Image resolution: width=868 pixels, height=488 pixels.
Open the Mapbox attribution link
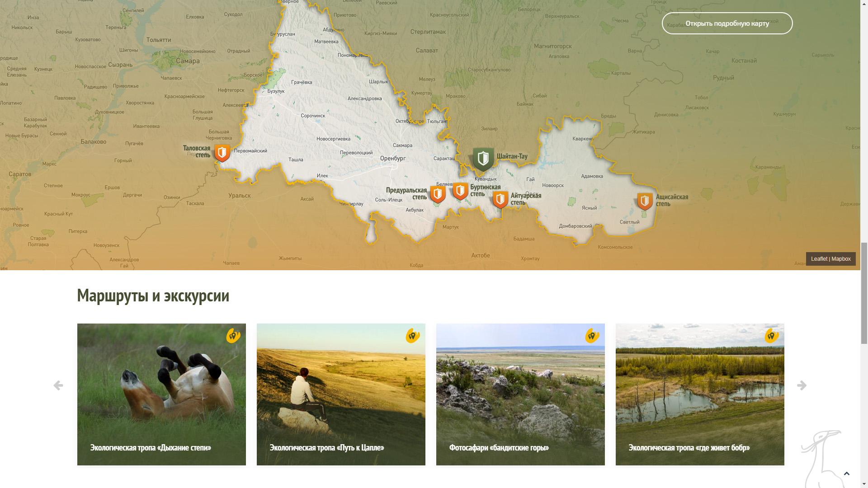(x=841, y=259)
